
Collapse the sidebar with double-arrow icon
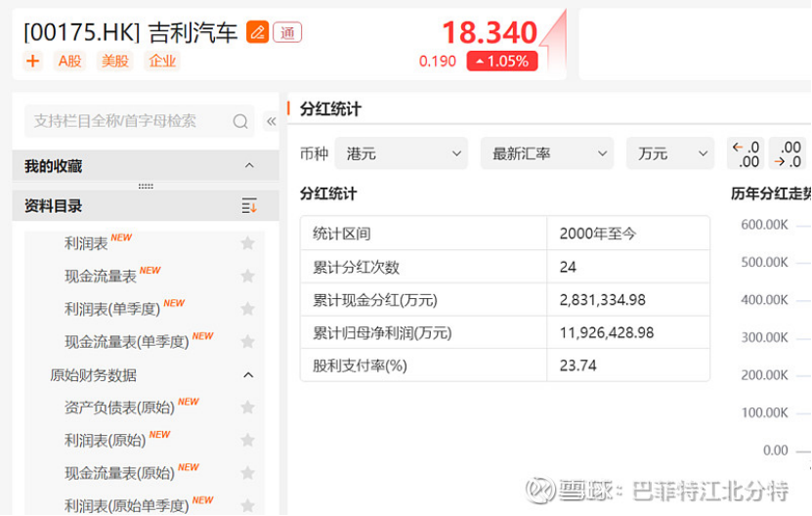click(x=272, y=121)
